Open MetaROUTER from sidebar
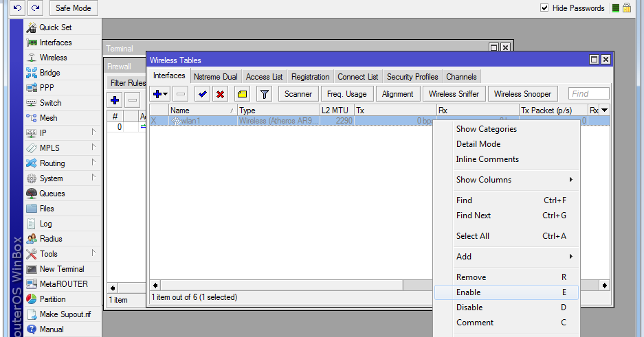 click(x=63, y=284)
